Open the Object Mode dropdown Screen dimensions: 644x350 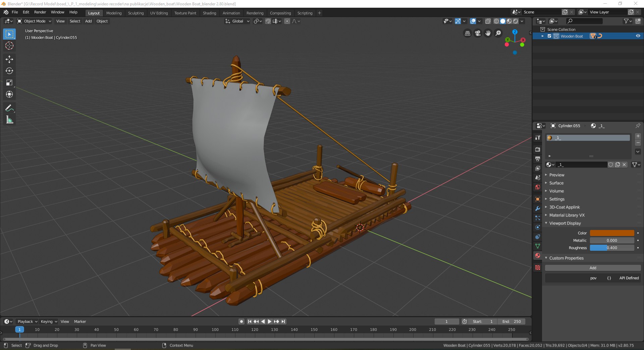[x=34, y=21]
